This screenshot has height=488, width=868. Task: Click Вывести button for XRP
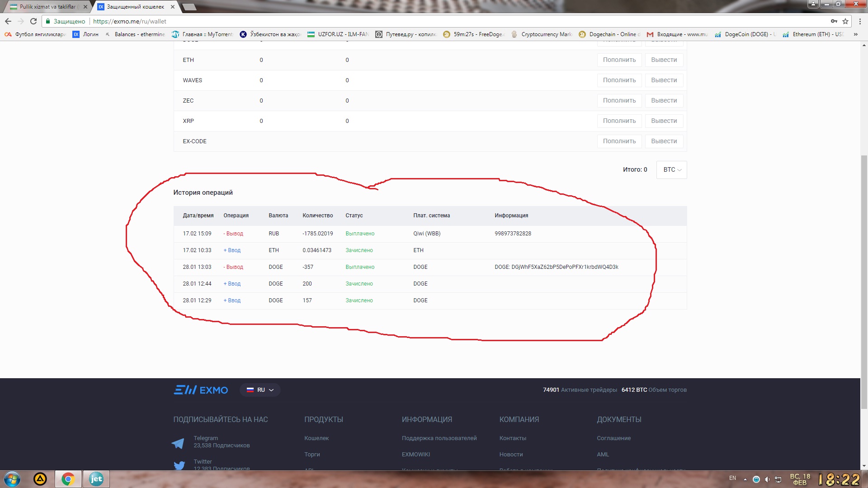click(664, 121)
